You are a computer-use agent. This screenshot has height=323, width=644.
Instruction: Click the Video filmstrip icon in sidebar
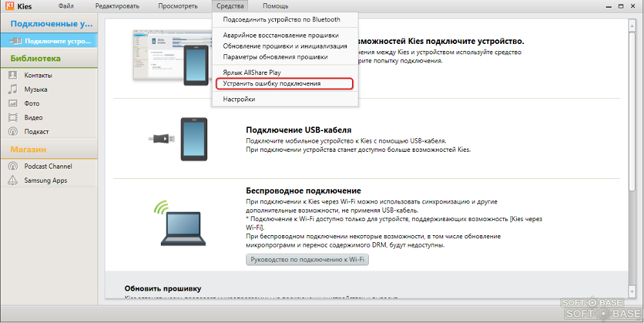13,118
